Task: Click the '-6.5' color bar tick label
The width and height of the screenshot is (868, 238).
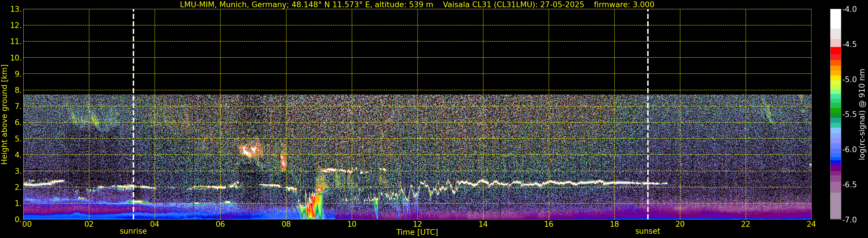Action: [850, 185]
